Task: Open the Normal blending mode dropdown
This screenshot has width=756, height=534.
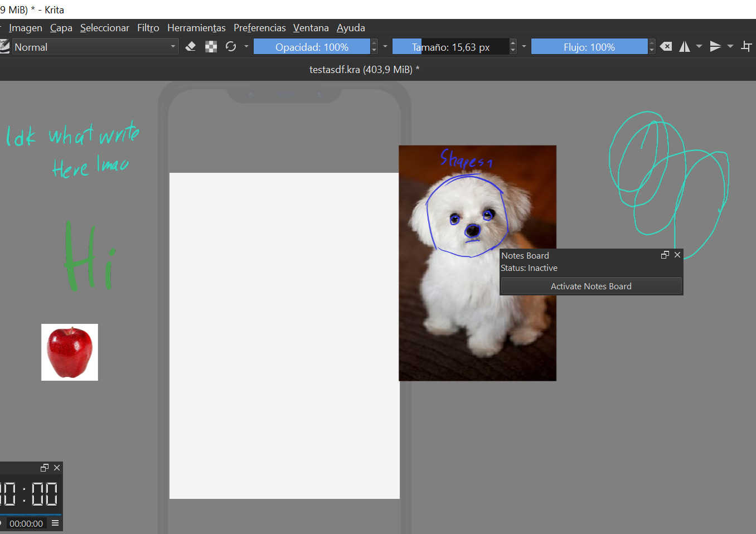Action: pos(95,47)
